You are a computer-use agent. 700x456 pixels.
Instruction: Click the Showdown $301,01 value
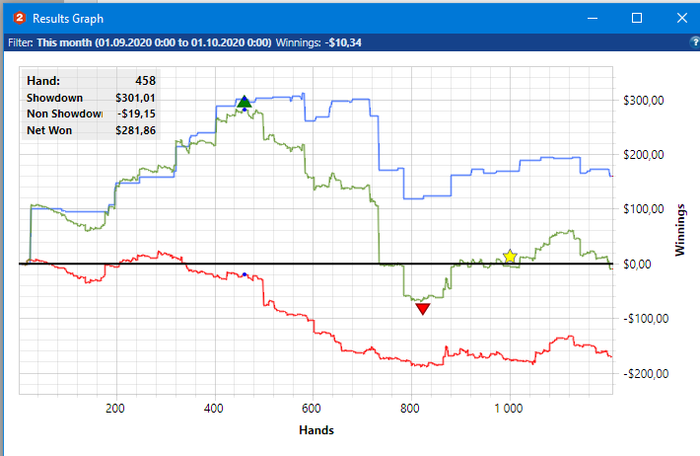135,98
